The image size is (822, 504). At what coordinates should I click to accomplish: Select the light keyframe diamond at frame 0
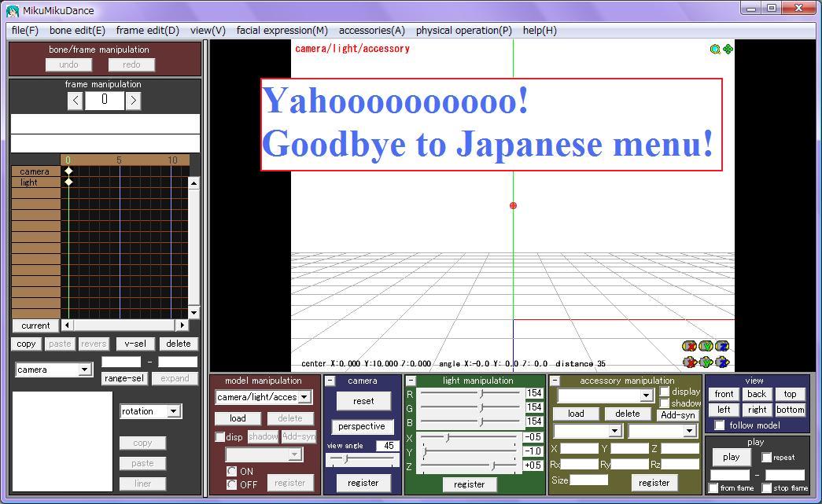[x=68, y=182]
